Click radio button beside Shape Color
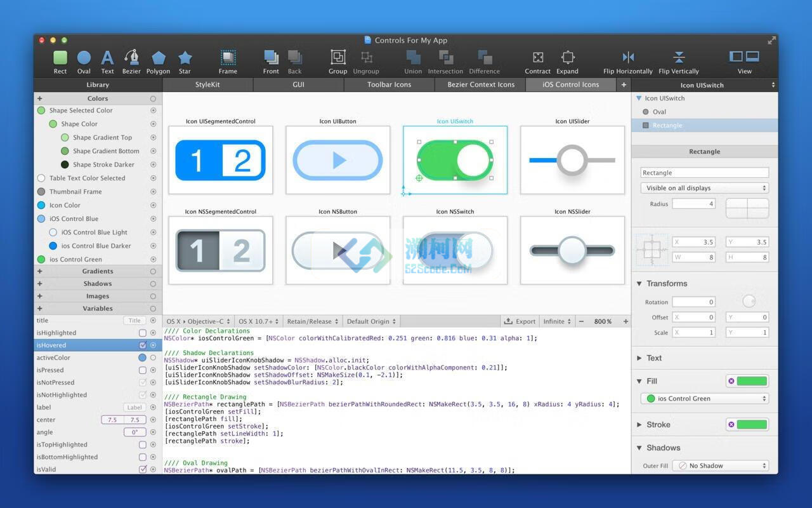This screenshot has height=508, width=812. 153,124
